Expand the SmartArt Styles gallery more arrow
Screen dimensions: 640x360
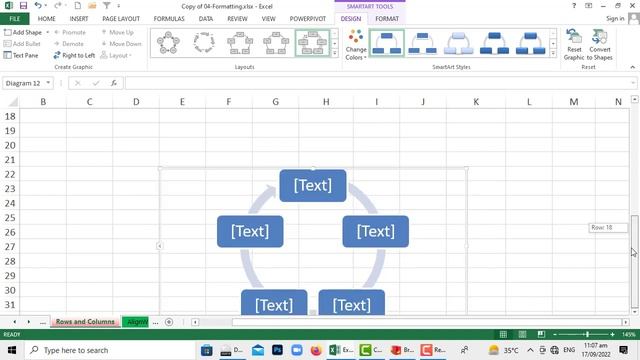553,53
